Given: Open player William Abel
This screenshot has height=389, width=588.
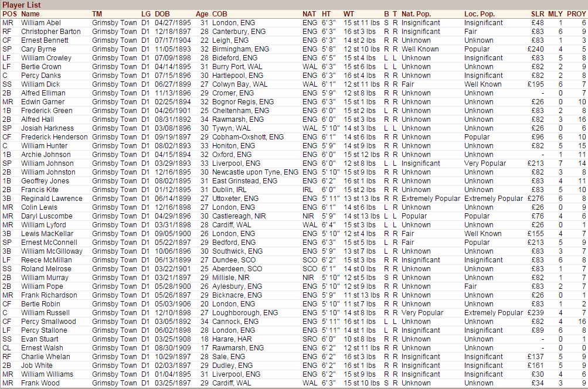Looking at the screenshot, I should pyautogui.click(x=41, y=23).
